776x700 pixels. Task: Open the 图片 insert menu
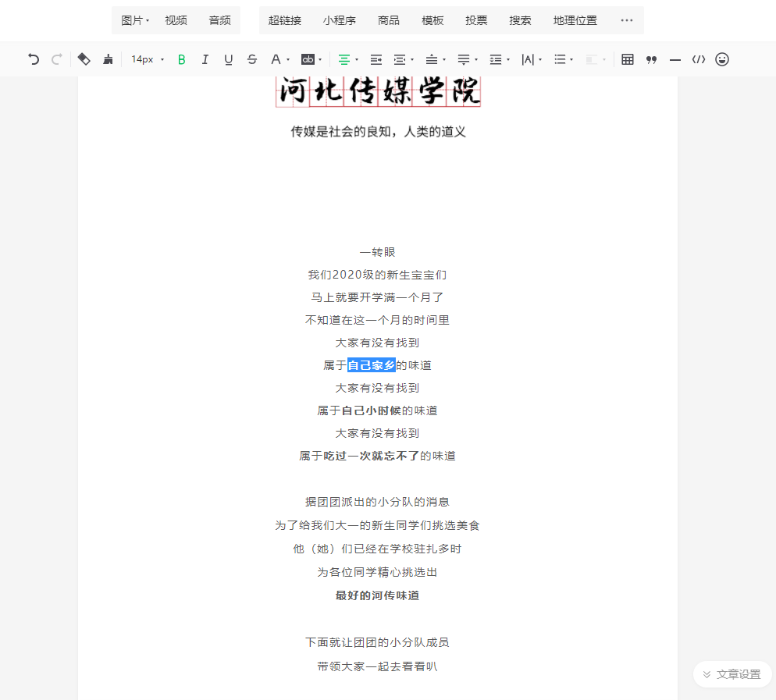135,20
